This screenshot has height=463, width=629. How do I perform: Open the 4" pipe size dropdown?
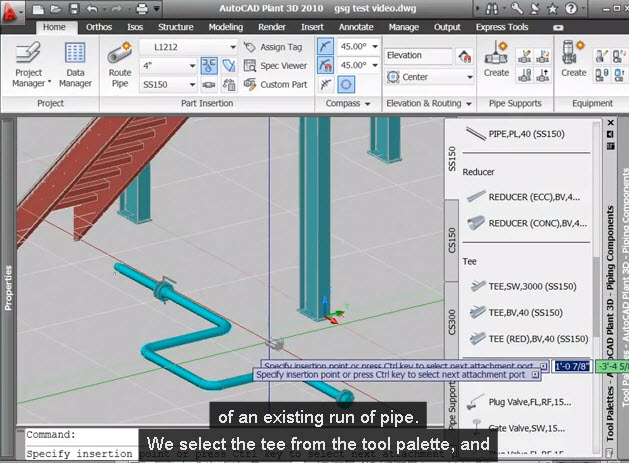192,65
